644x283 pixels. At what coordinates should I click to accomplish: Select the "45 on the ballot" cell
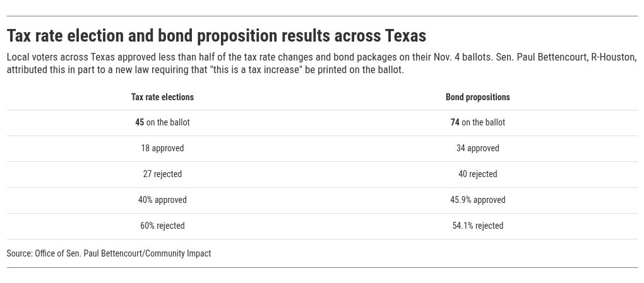pos(162,122)
